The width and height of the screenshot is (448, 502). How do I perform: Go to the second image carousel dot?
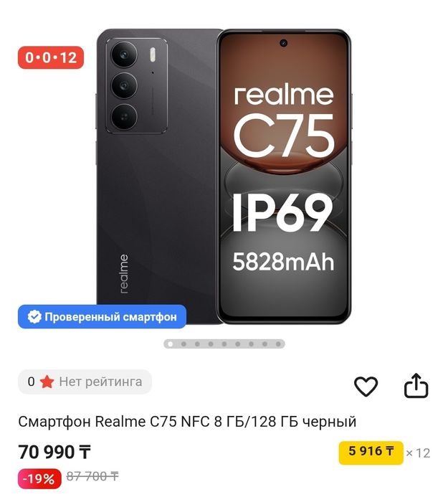pyautogui.click(x=184, y=344)
